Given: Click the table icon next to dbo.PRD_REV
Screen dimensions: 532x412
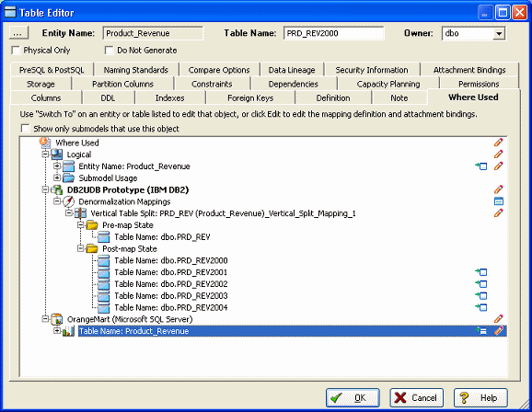Looking at the screenshot, I should pyautogui.click(x=103, y=236).
